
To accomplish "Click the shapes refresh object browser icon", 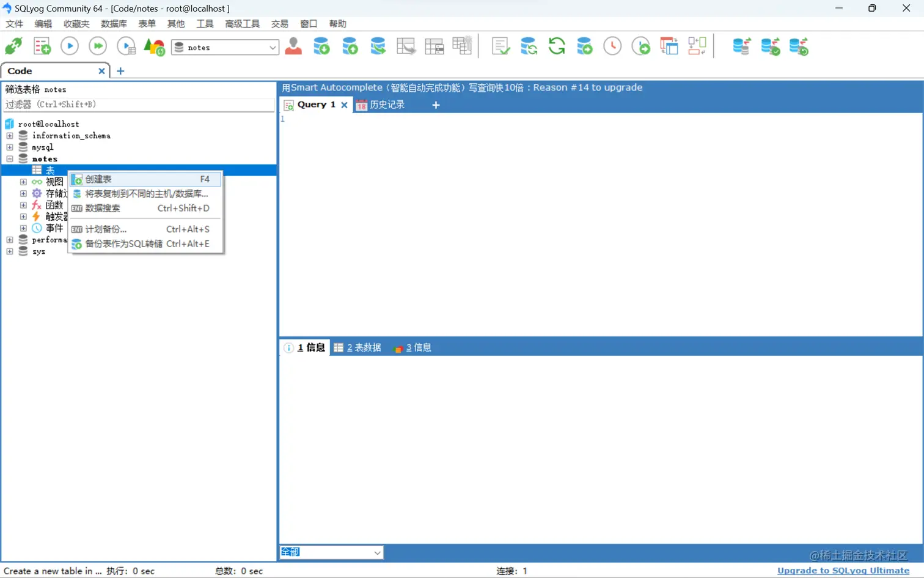I will 154,46.
